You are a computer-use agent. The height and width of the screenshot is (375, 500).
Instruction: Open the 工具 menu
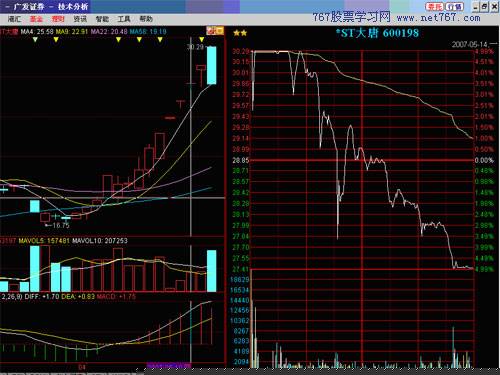[124, 19]
